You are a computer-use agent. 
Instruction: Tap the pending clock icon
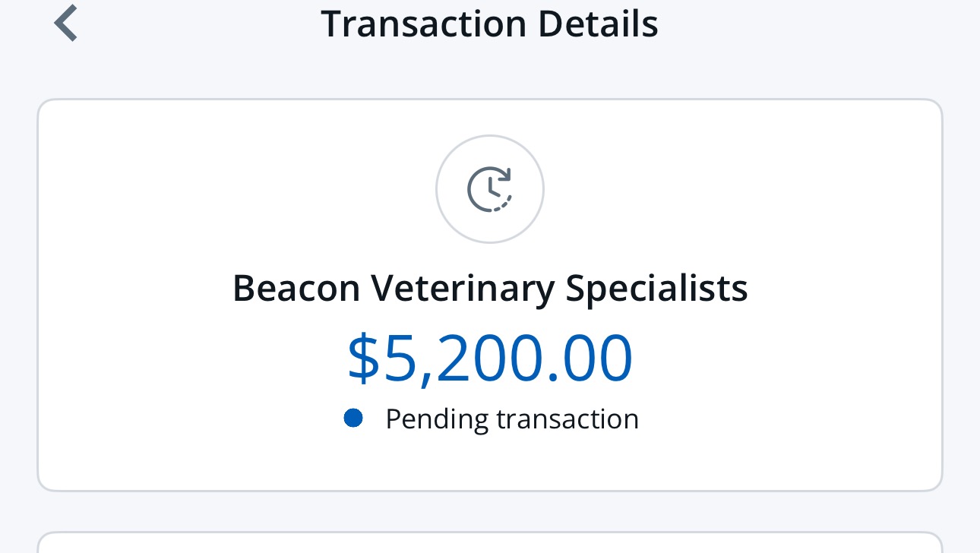point(489,189)
